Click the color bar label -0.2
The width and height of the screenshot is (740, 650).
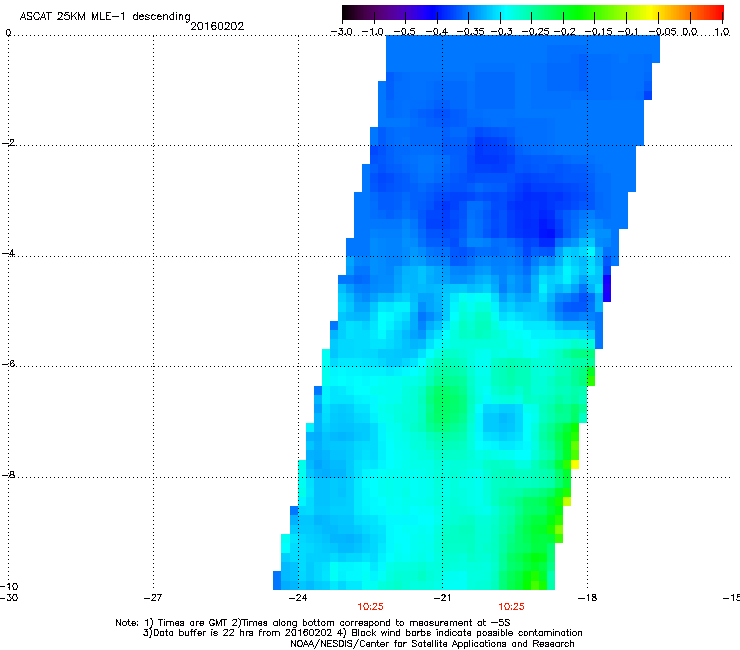tap(564, 32)
